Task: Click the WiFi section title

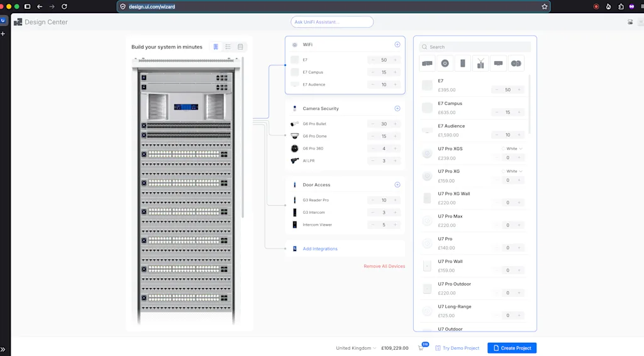Action: click(307, 45)
